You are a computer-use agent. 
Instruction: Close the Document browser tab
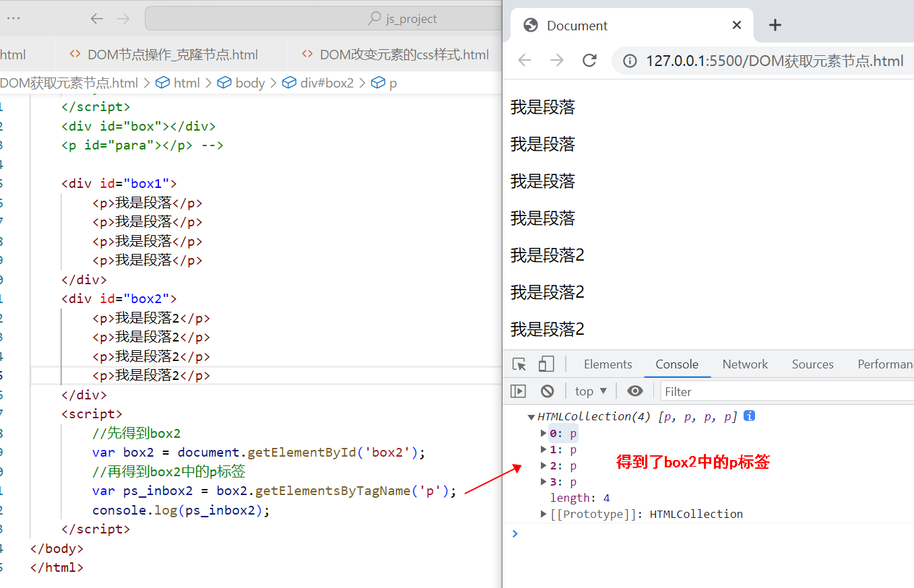[737, 26]
